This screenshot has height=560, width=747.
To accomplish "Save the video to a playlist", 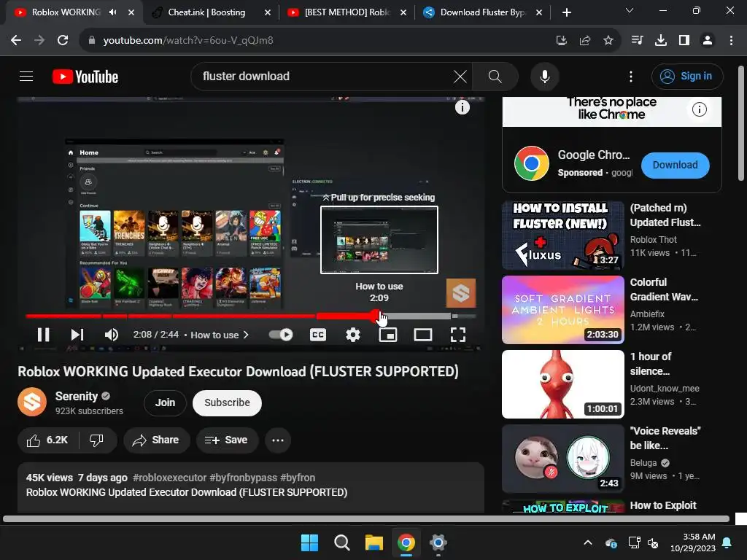I will 226,440.
